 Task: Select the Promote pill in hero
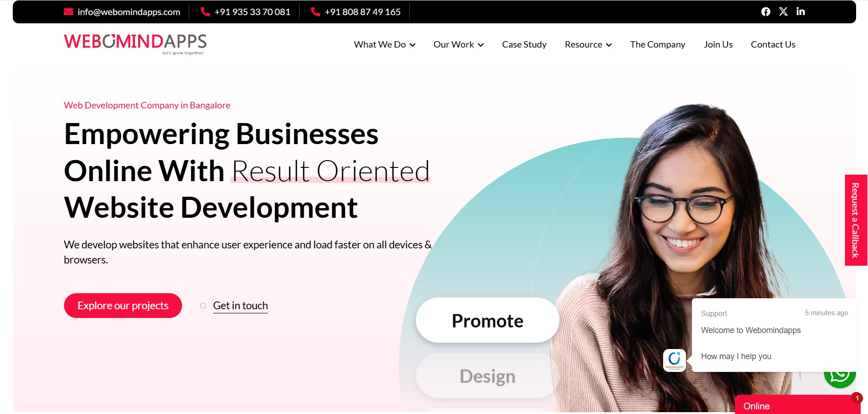point(488,321)
